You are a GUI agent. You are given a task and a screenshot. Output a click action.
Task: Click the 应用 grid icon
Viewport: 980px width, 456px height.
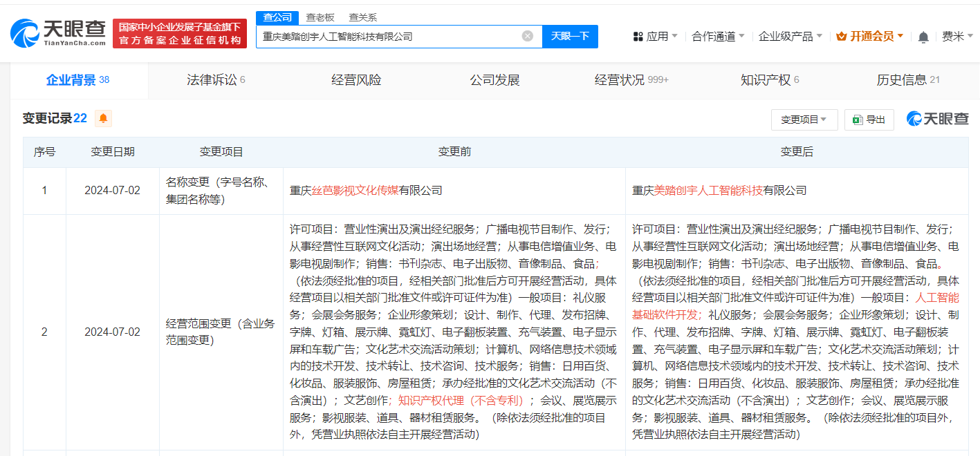(x=638, y=37)
